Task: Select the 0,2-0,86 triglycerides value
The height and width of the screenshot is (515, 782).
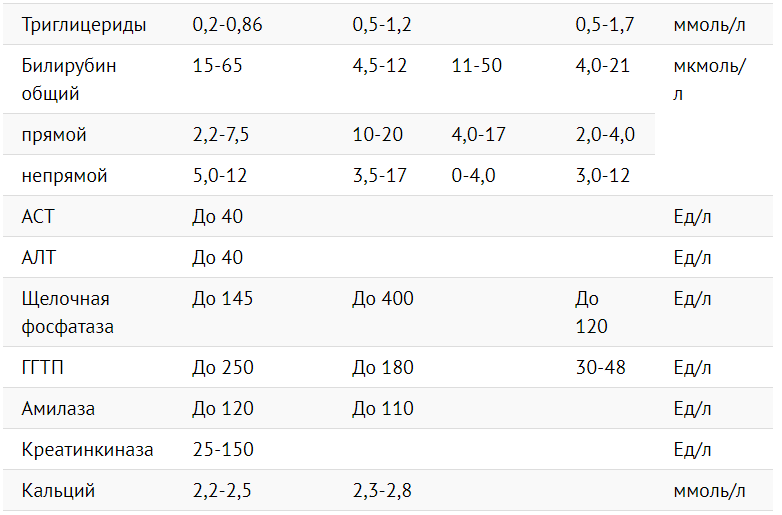Action: [227, 25]
